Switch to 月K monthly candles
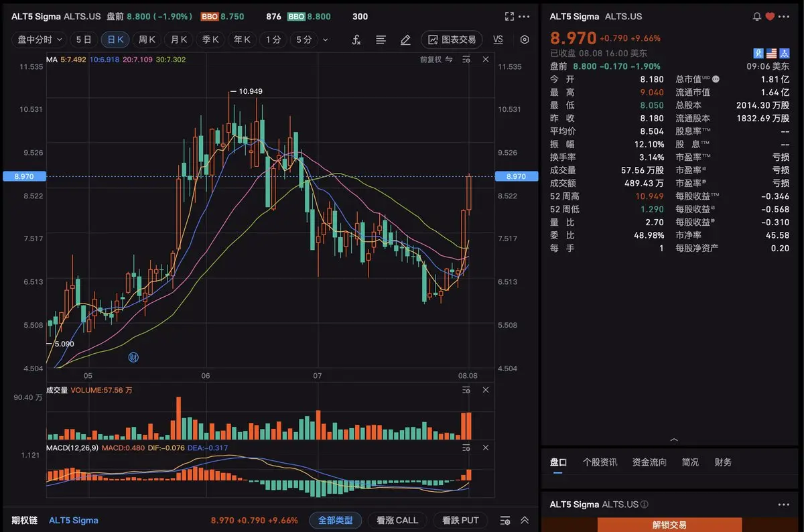The width and height of the screenshot is (804, 532). [179, 40]
